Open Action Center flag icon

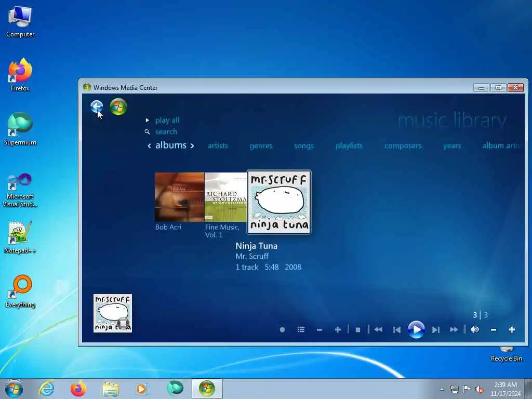[467, 389]
